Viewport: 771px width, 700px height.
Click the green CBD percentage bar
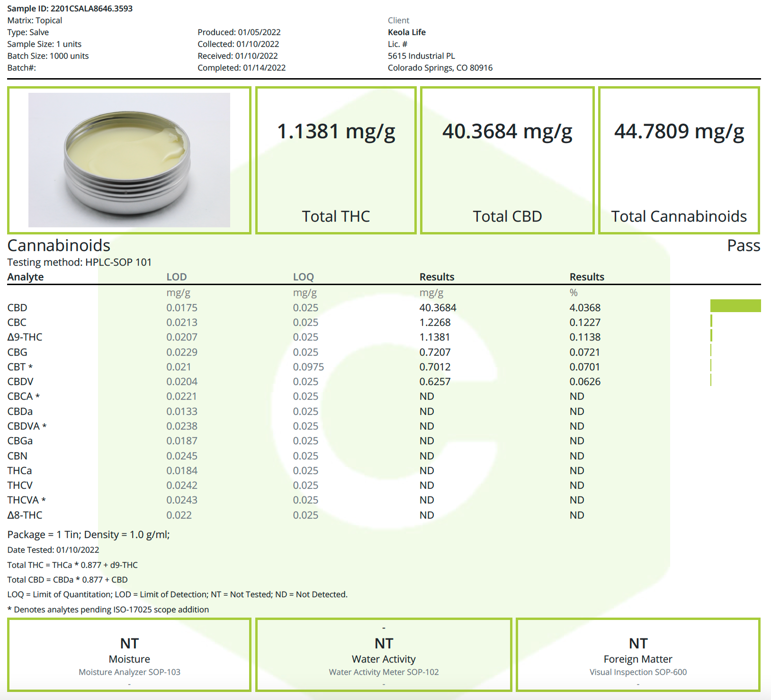(x=735, y=306)
